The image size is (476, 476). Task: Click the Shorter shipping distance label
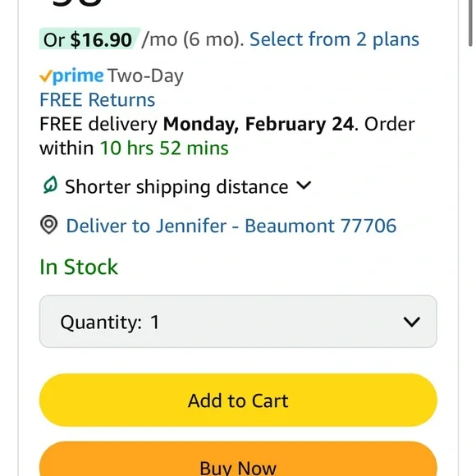click(176, 186)
